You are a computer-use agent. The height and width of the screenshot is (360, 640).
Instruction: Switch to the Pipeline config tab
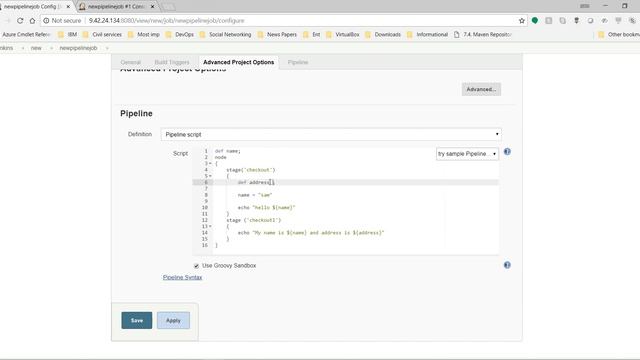tap(298, 62)
